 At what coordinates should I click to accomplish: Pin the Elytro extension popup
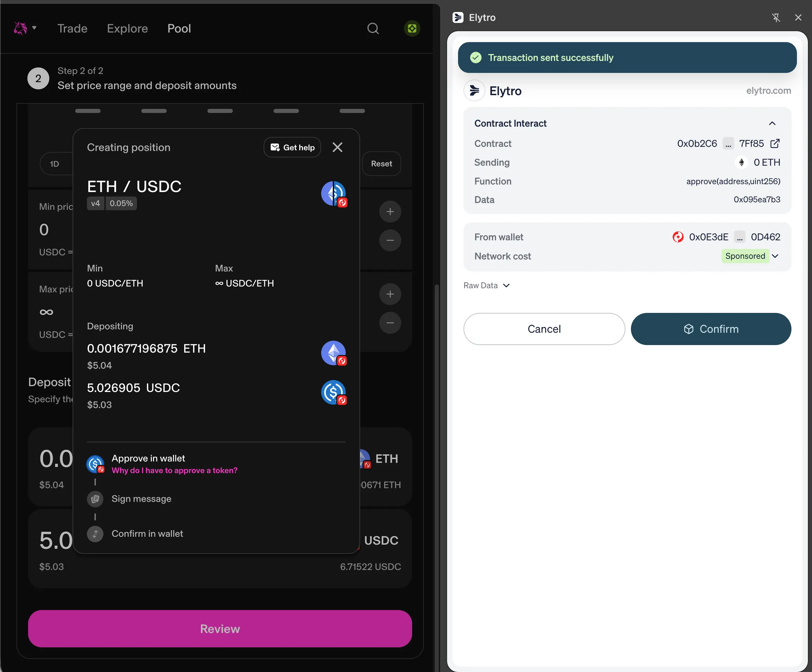(x=776, y=17)
